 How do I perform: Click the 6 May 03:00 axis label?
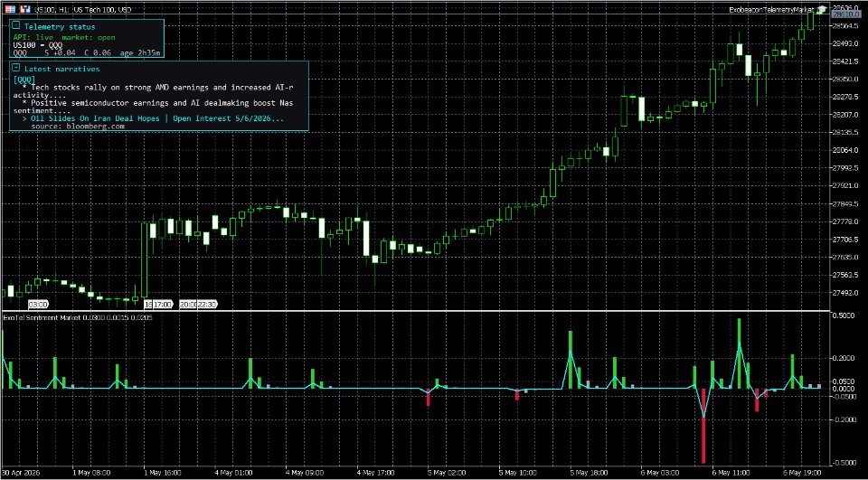tap(659, 474)
